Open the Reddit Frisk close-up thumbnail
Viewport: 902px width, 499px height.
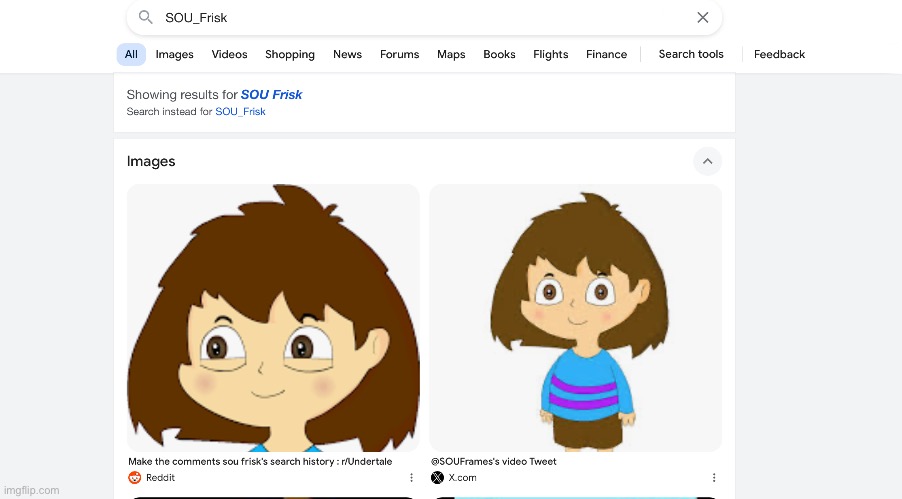(273, 318)
